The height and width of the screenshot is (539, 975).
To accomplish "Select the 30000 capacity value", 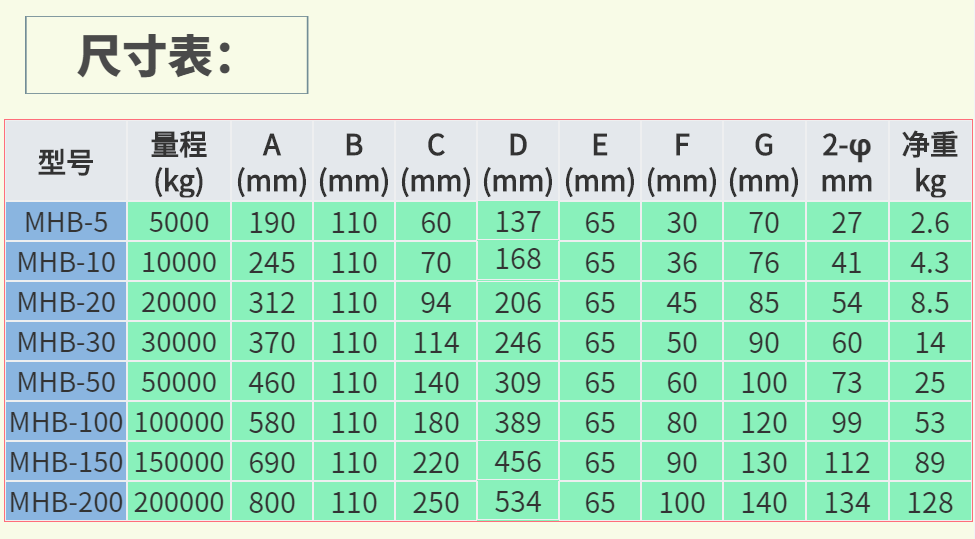I will (x=179, y=342).
